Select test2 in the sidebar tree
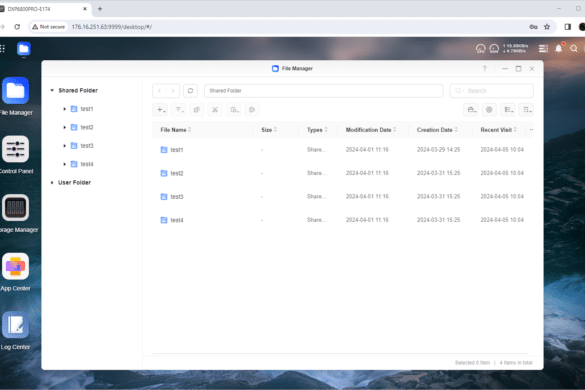The image size is (585, 390). tap(87, 127)
